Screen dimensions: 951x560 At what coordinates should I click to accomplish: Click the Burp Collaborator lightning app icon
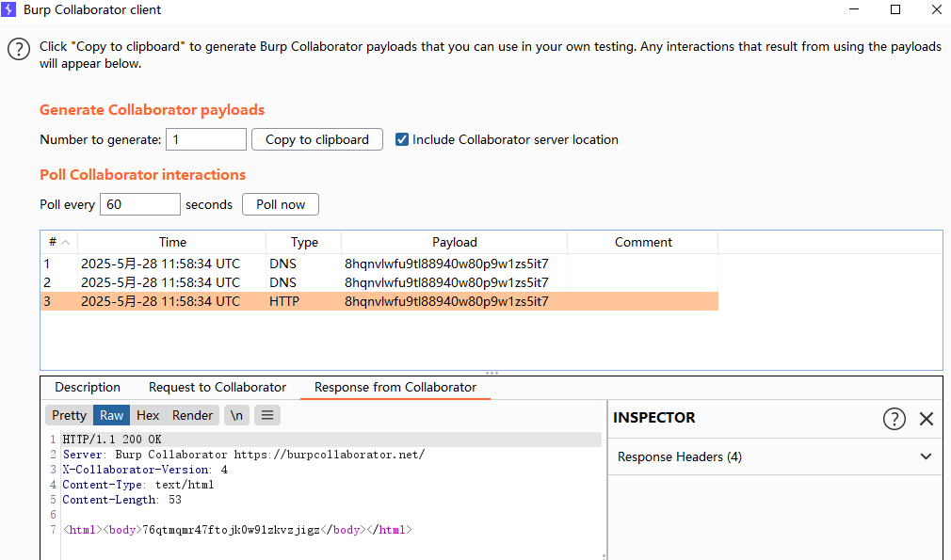tap(8, 9)
